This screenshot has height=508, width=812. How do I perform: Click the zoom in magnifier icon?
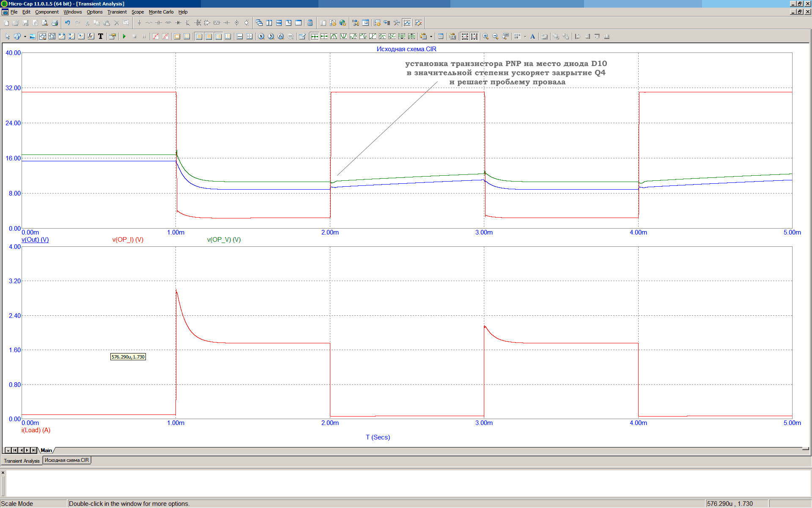click(486, 37)
